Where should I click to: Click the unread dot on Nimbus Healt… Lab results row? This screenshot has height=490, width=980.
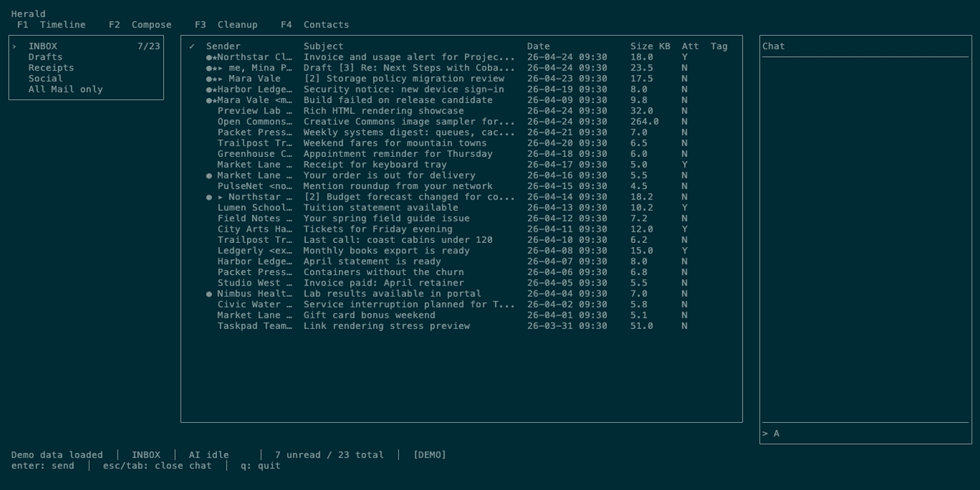[209, 294]
